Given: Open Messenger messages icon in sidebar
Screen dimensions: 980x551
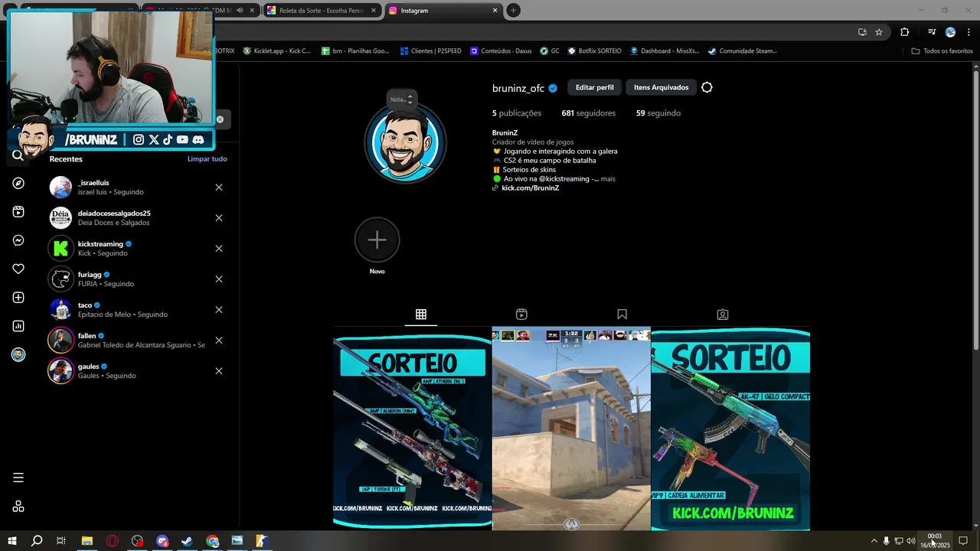Looking at the screenshot, I should pos(18,240).
